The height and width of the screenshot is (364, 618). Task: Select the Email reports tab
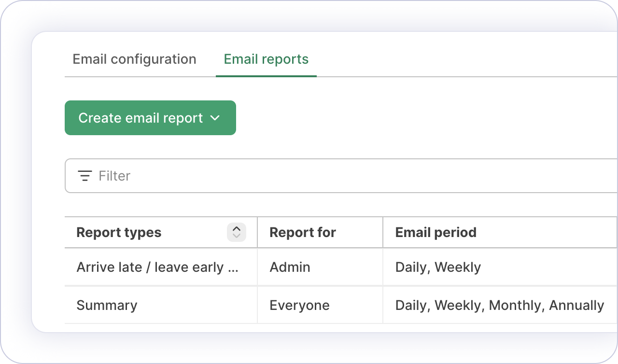click(x=266, y=59)
